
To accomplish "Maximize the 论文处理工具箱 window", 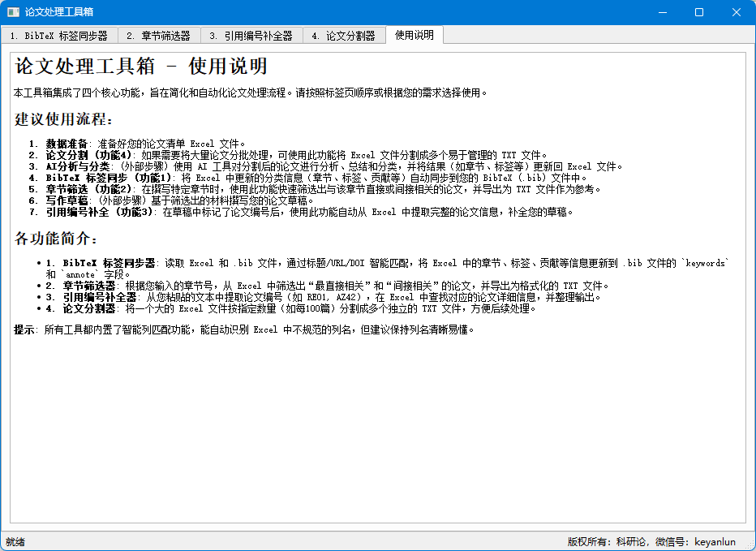I will (x=699, y=12).
